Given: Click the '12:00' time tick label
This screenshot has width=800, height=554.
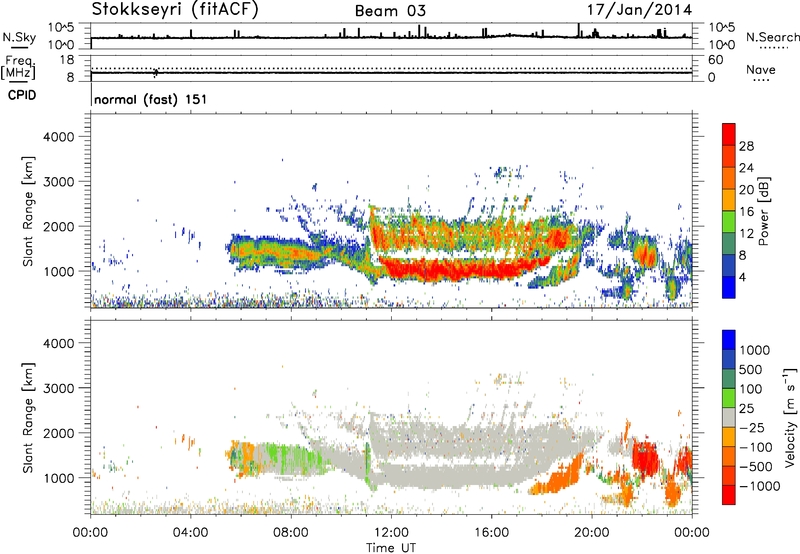Looking at the screenshot, I should tap(391, 533).
